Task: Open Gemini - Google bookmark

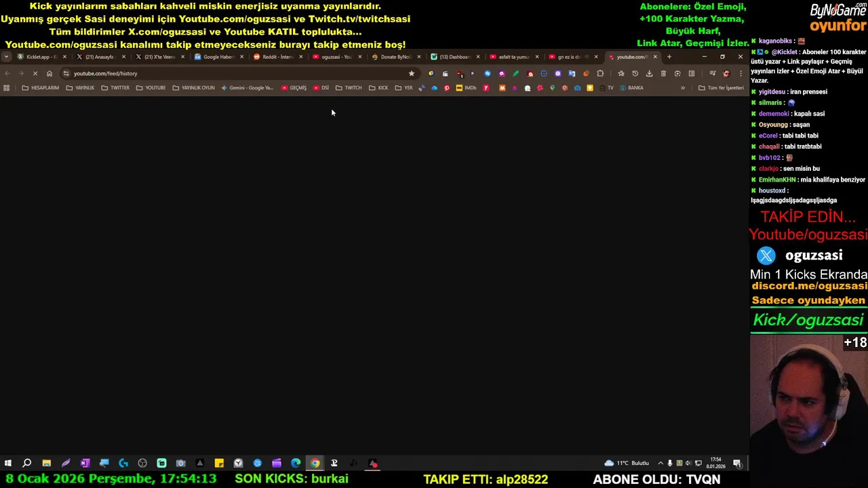Action: tap(248, 87)
